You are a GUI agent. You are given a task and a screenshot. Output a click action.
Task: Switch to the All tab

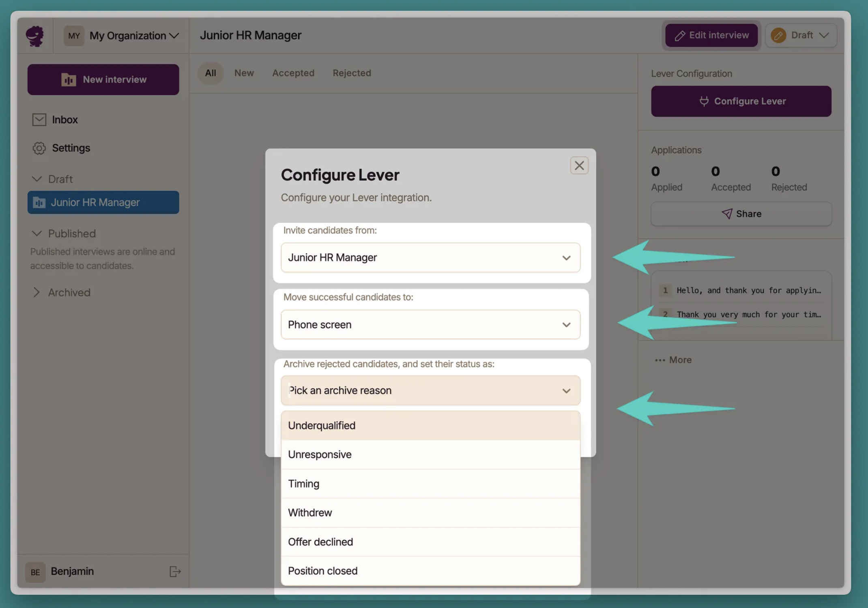coord(210,73)
